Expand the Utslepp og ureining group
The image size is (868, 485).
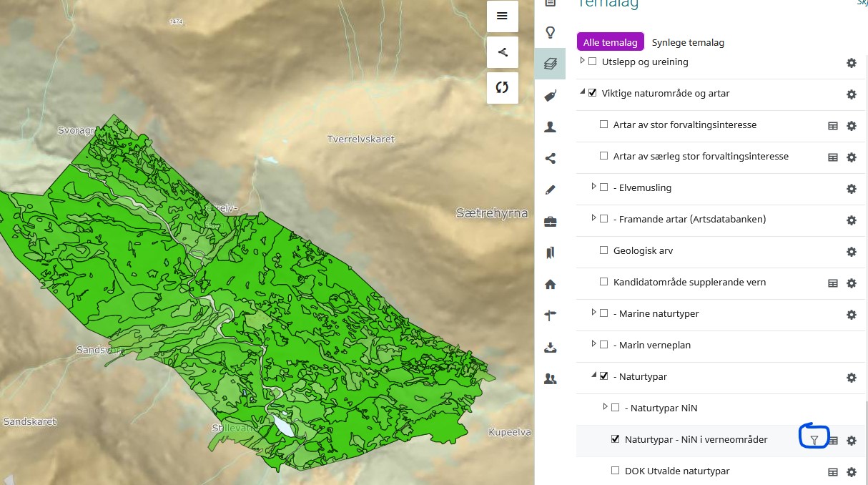click(582, 62)
